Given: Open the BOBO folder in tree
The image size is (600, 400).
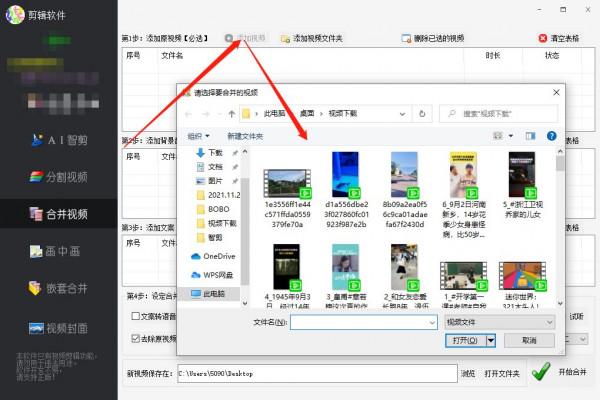Looking at the screenshot, I should point(218,209).
